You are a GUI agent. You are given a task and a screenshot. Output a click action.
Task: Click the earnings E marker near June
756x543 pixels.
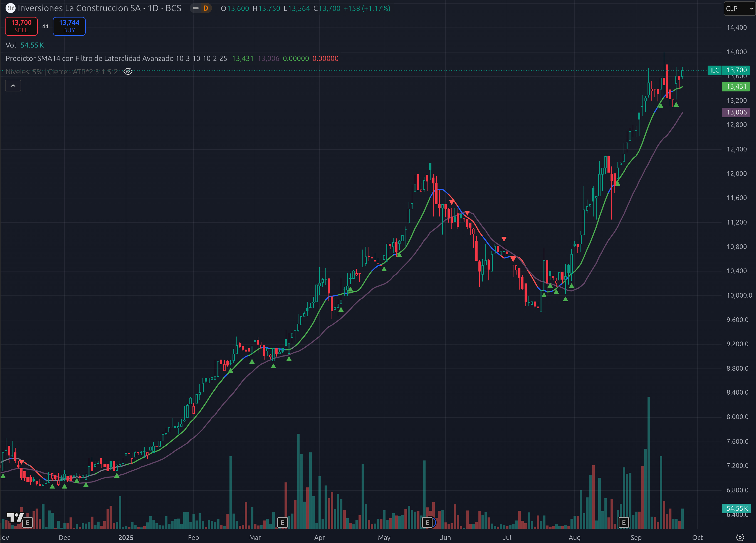(x=427, y=522)
